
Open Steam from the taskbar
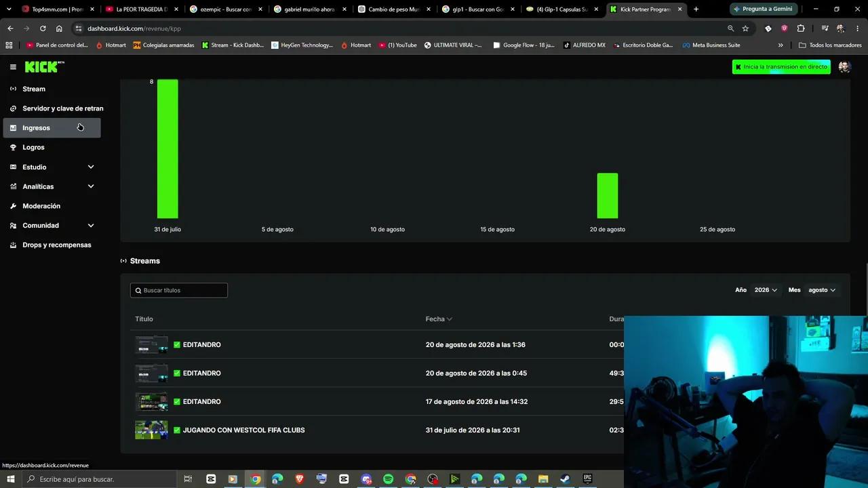coord(565,479)
